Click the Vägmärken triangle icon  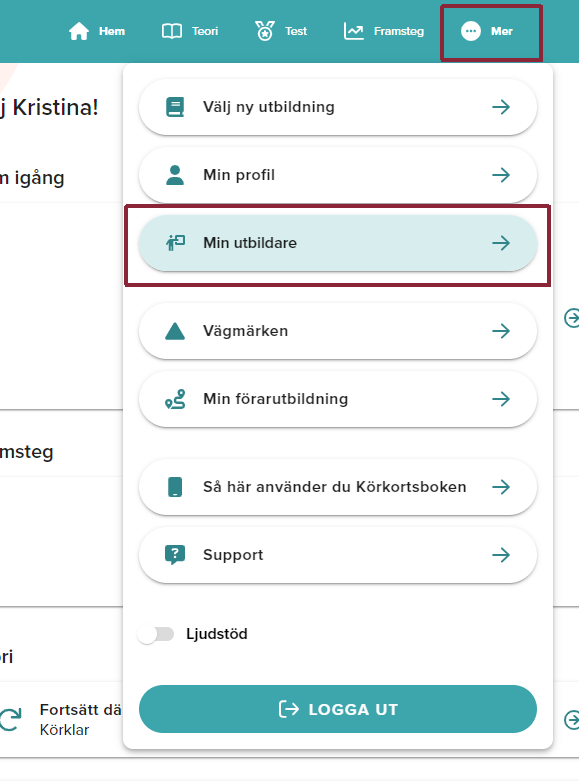click(x=175, y=331)
